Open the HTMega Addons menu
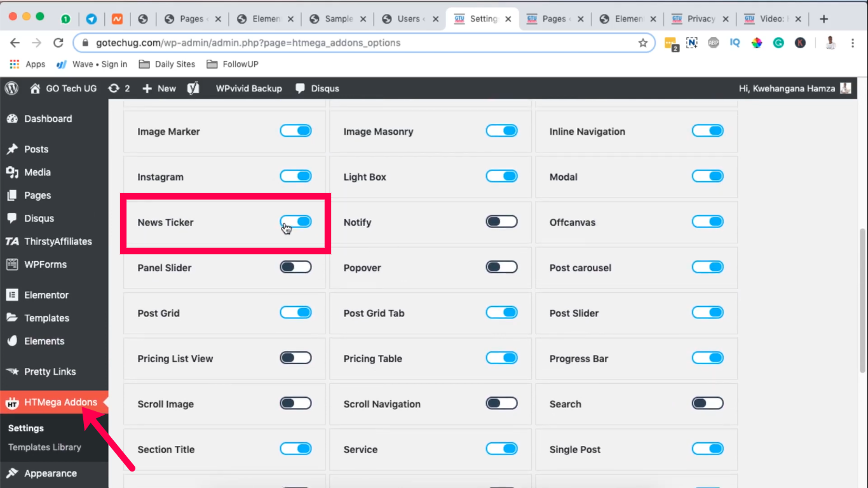The image size is (868, 488). point(54,402)
